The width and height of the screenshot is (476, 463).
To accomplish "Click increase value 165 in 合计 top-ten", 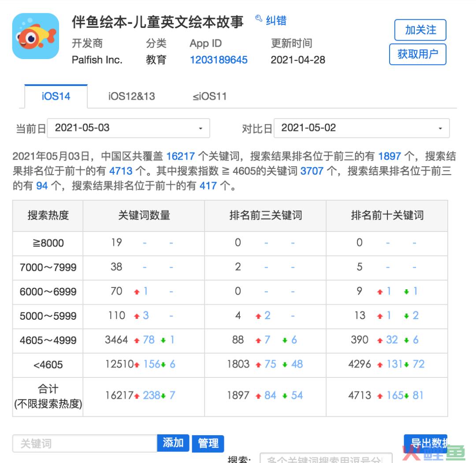I will [x=395, y=395].
